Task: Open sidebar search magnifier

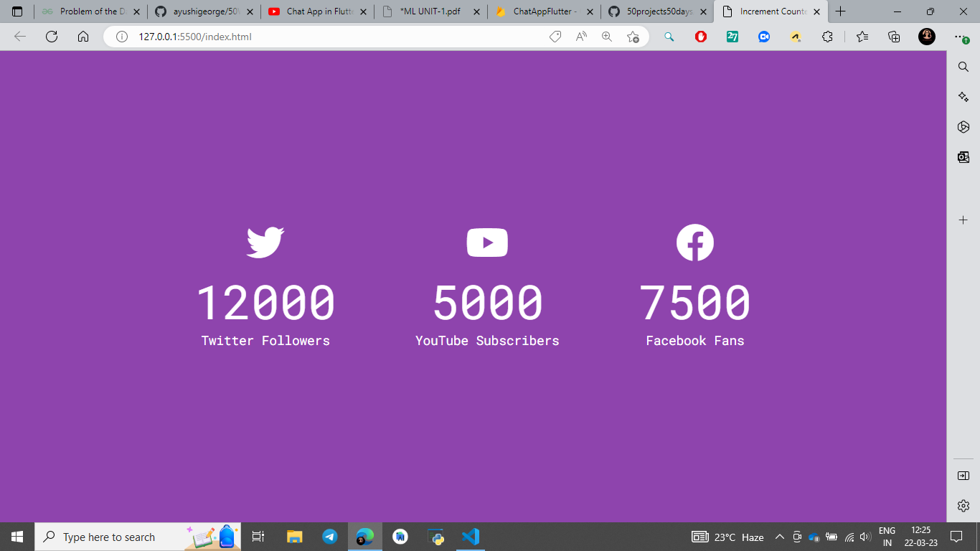Action: click(963, 67)
